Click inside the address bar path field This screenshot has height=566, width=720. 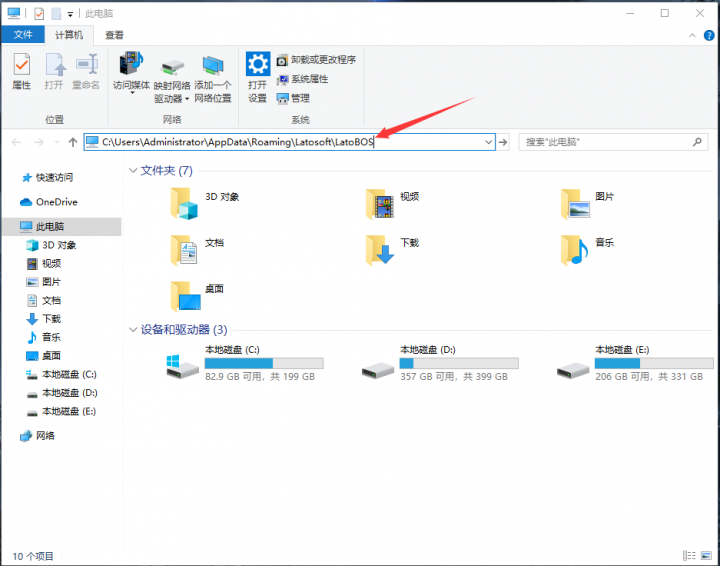tap(289, 142)
